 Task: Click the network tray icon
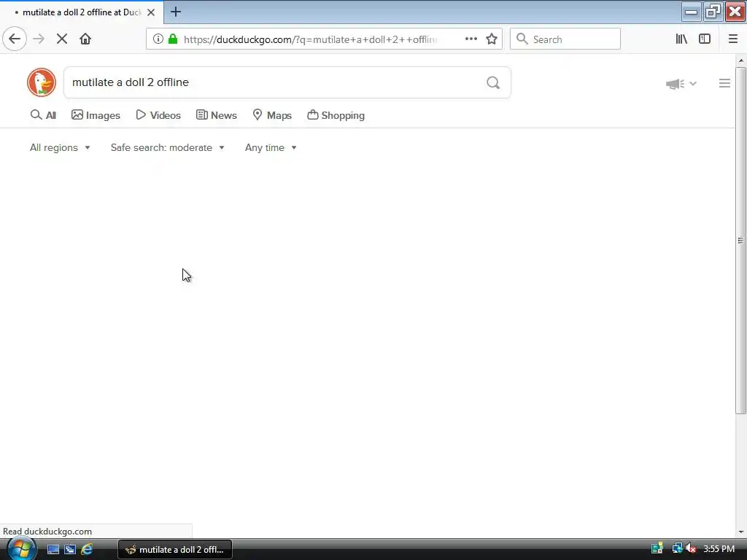677,548
